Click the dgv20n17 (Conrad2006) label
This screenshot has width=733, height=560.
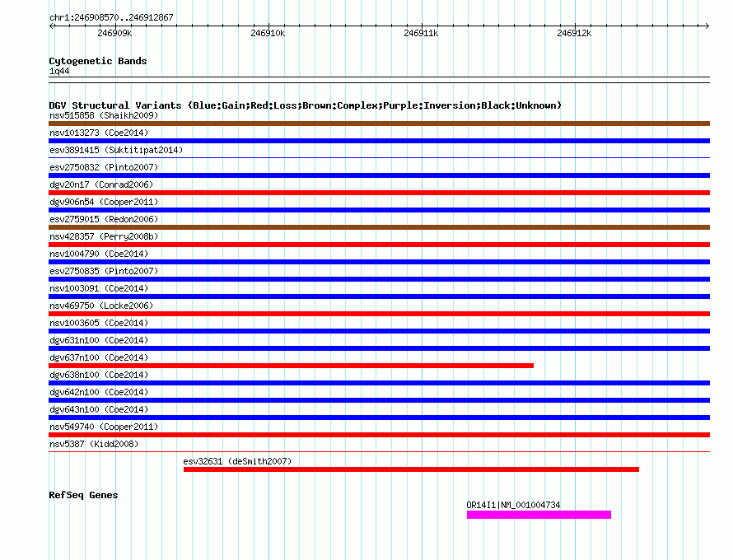click(101, 184)
